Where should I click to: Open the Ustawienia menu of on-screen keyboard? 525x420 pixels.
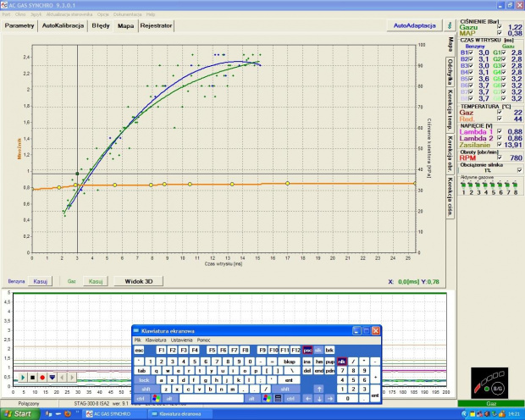click(181, 340)
